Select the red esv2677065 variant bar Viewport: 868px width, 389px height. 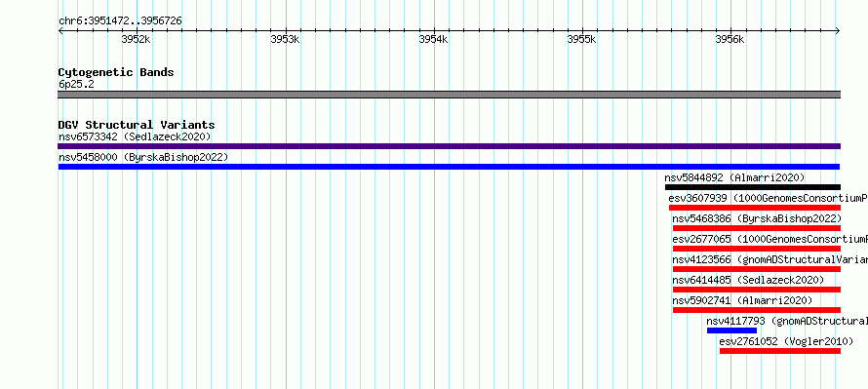[757, 249]
